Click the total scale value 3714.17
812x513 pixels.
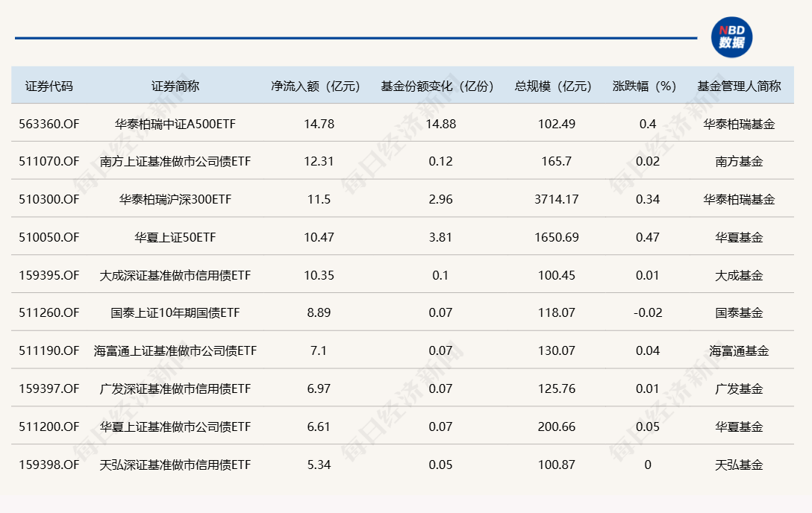tap(556, 200)
